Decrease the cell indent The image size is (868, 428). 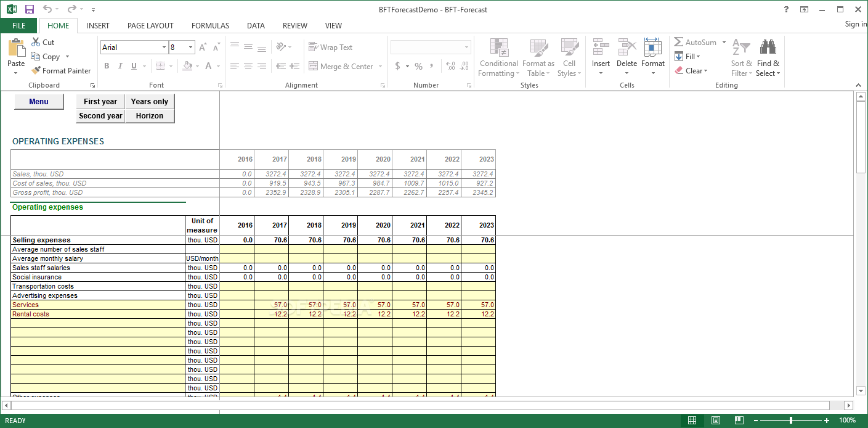[281, 66]
